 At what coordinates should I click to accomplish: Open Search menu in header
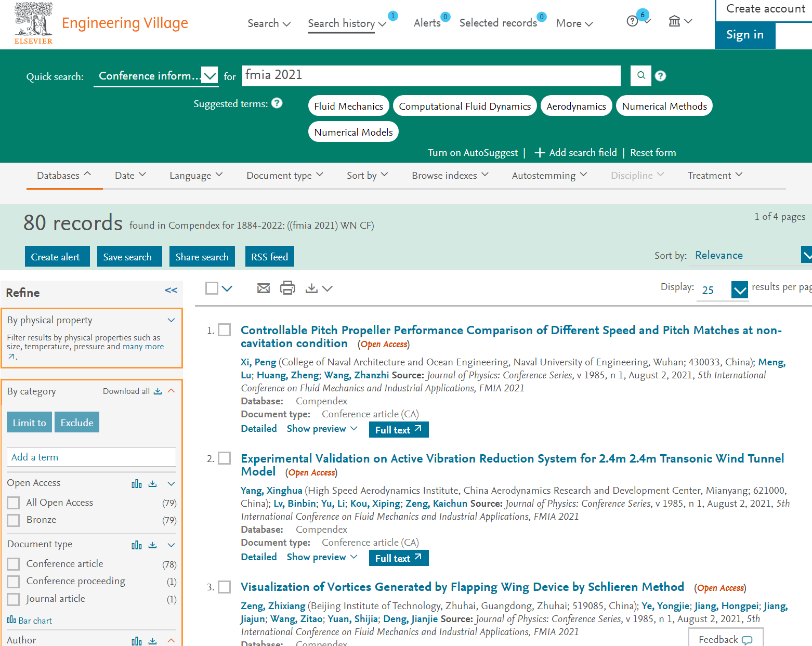click(x=269, y=23)
